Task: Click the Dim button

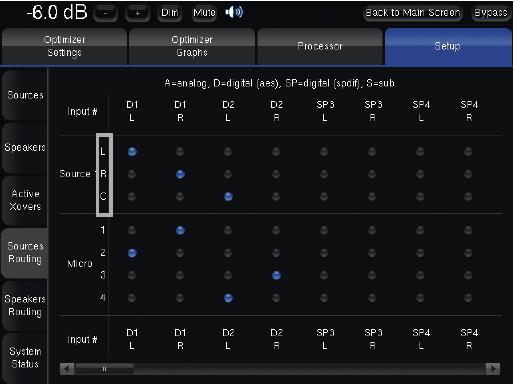Action: [170, 13]
